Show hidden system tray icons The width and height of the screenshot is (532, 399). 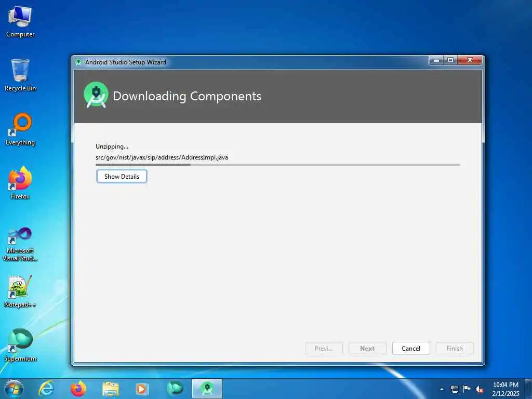coord(442,389)
